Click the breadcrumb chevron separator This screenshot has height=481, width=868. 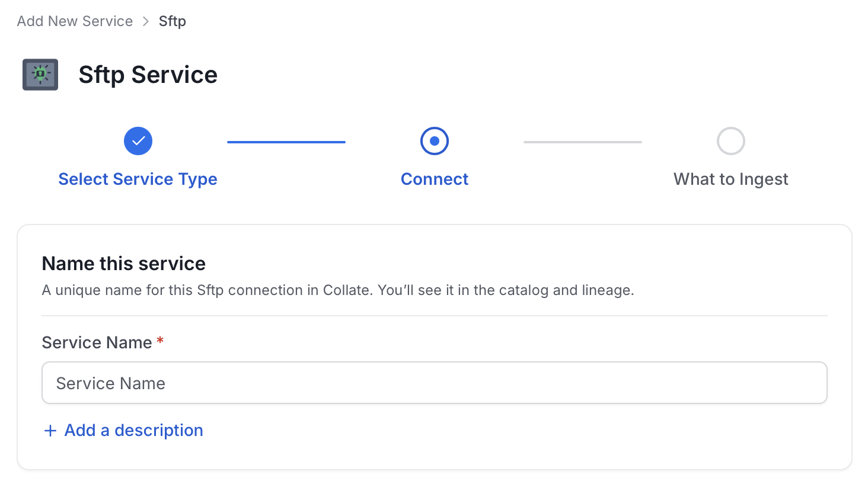pyautogui.click(x=146, y=21)
